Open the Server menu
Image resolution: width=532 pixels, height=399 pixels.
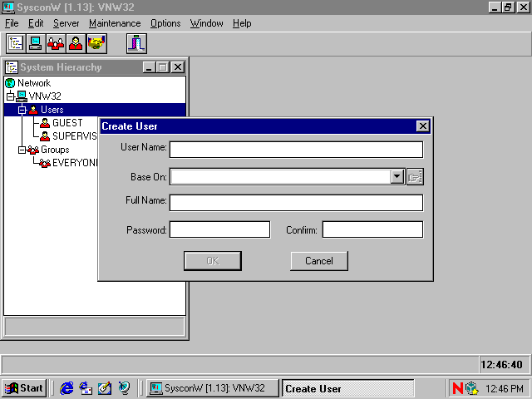pos(66,23)
